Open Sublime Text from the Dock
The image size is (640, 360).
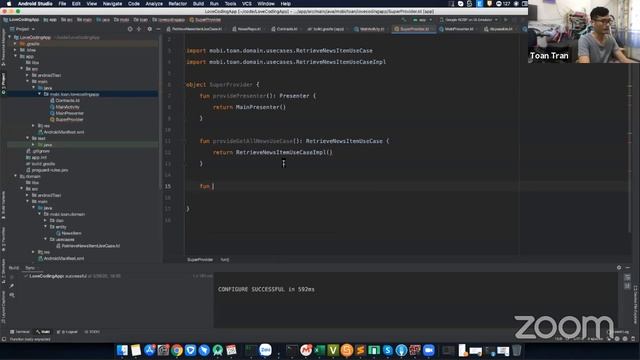(360, 350)
